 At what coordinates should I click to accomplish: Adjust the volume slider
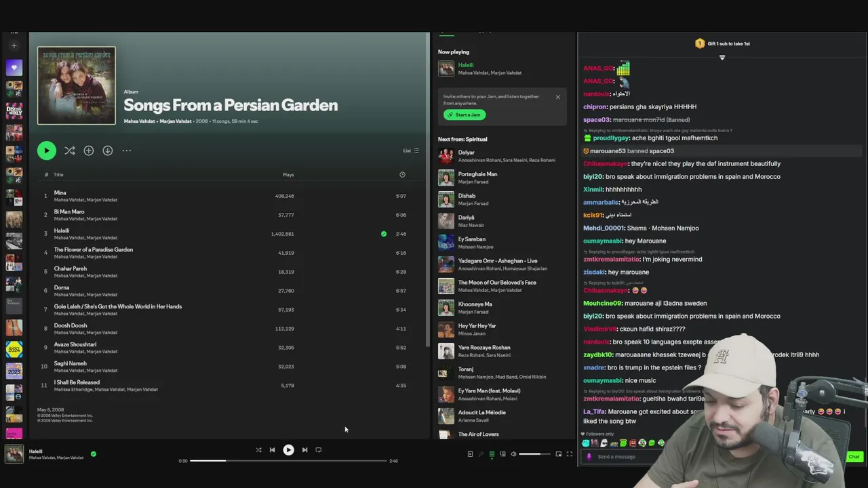pyautogui.click(x=534, y=454)
